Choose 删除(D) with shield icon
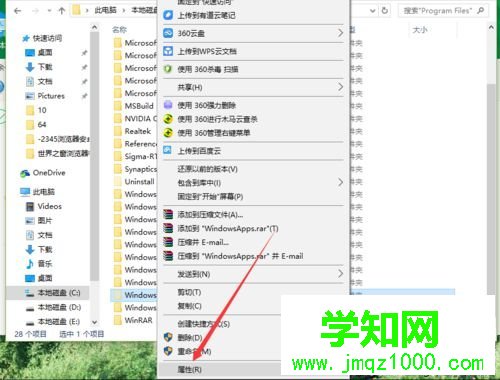Viewport: 500px width, 380px height. click(x=220, y=338)
